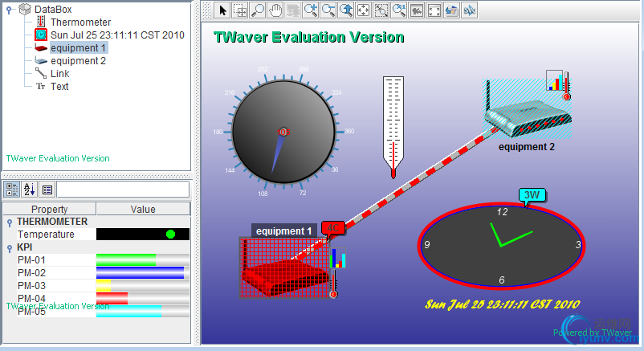Click the thermometer element on canvas
This screenshot has height=351, width=644.
(x=393, y=128)
